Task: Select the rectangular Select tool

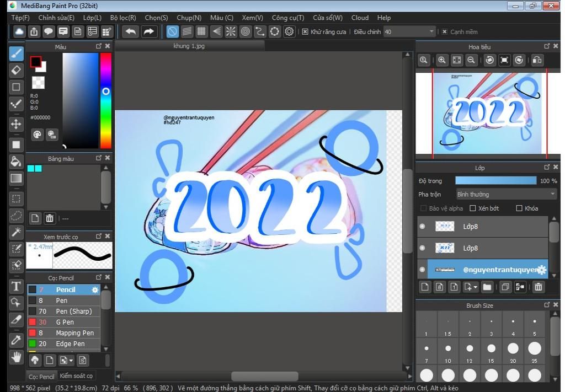Action: coord(16,198)
